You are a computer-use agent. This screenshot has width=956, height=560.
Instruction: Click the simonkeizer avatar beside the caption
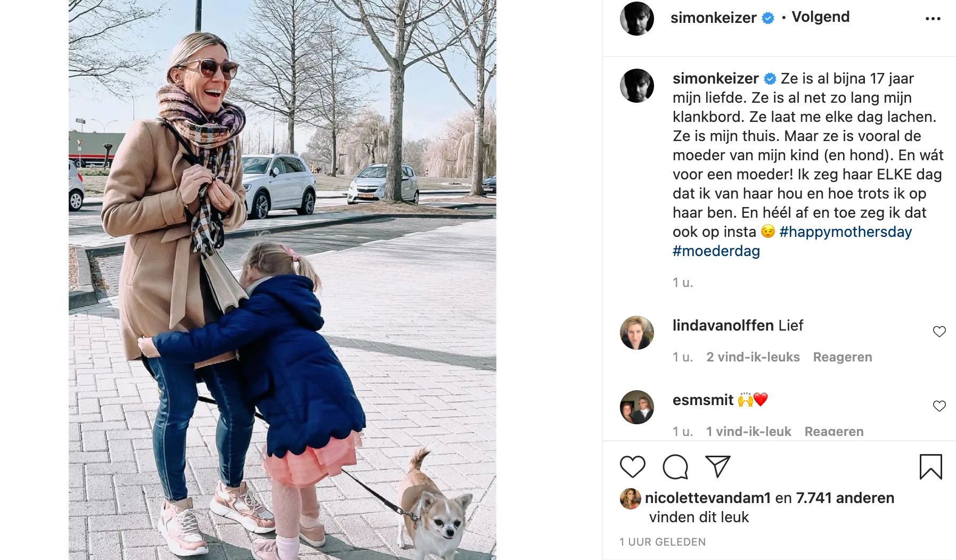pyautogui.click(x=637, y=86)
